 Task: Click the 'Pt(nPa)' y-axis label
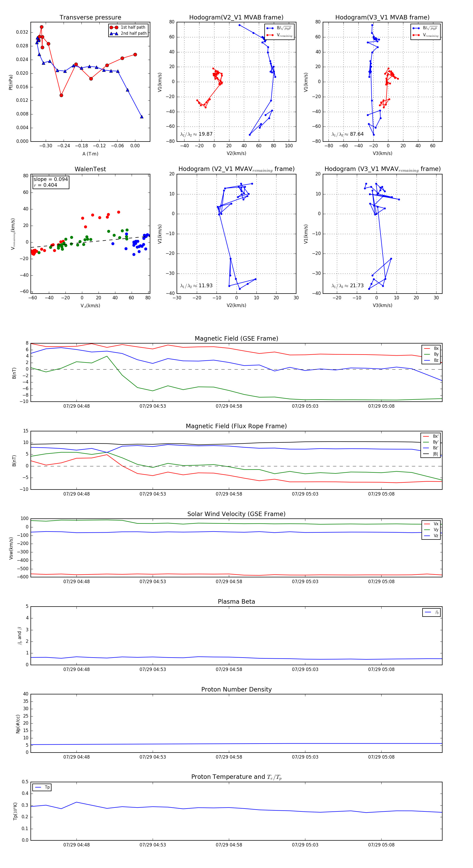[x=11, y=82]
